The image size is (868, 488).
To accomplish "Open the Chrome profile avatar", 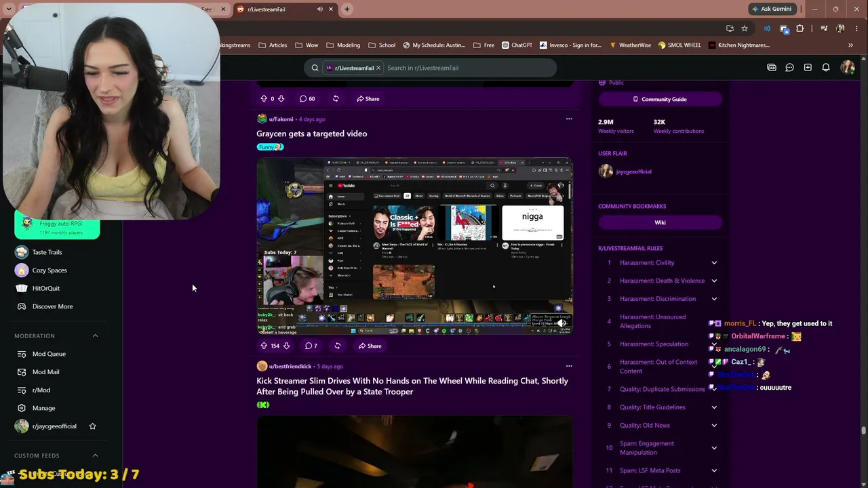I will [x=840, y=28].
